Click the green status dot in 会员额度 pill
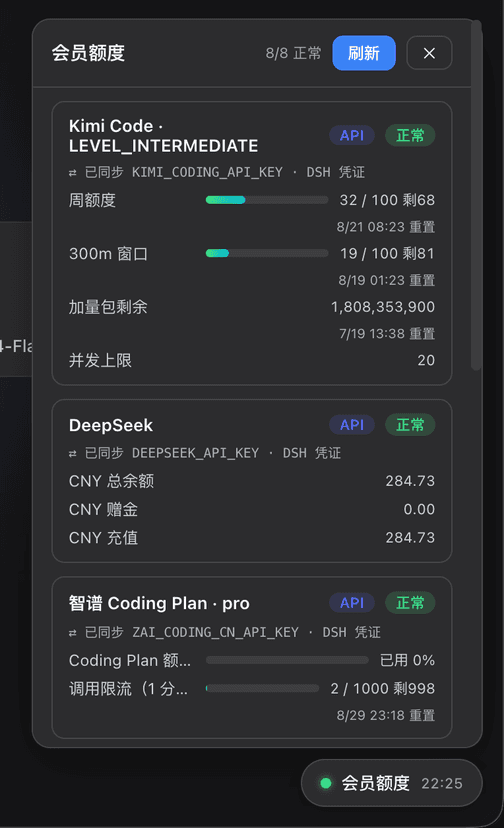The width and height of the screenshot is (504, 828). coord(326,783)
